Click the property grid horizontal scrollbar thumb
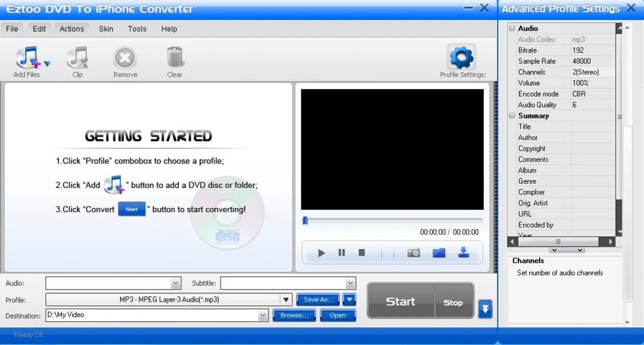The width and height of the screenshot is (644, 345). click(x=558, y=242)
